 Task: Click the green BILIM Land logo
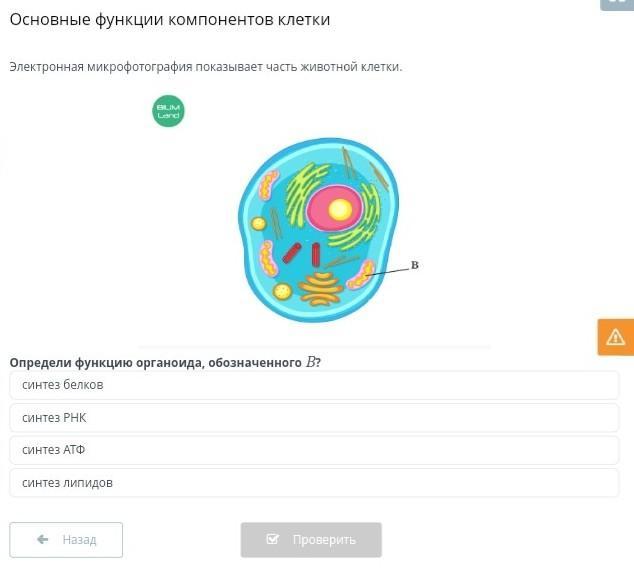(168, 111)
